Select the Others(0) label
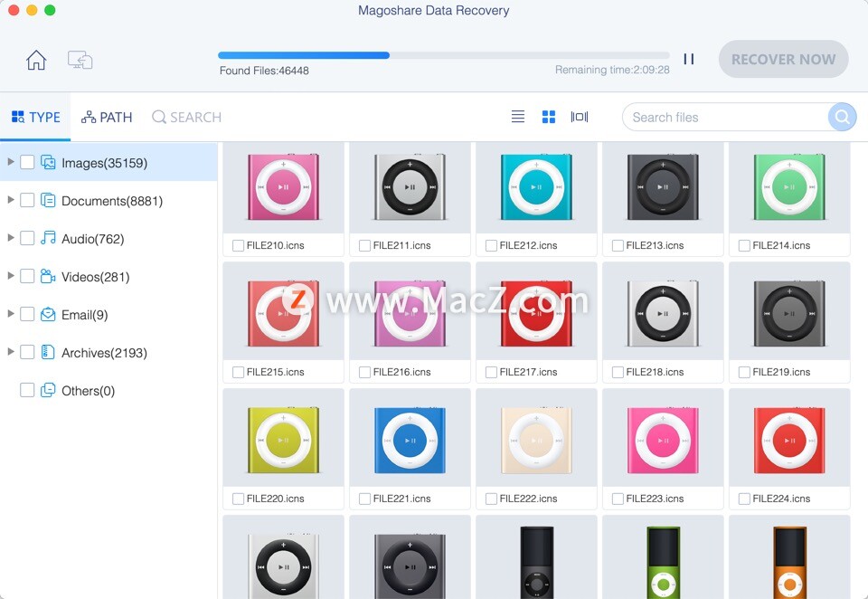This screenshot has width=868, height=599. pos(88,391)
